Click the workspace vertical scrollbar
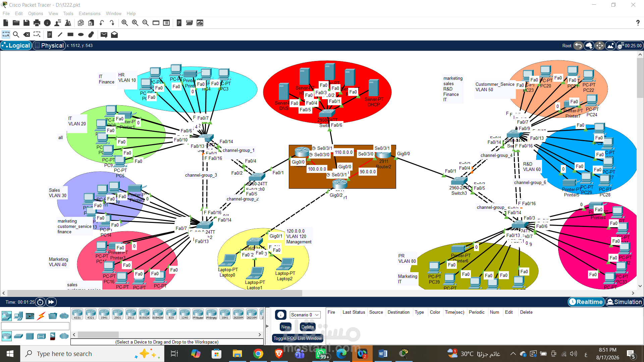Image resolution: width=644 pixels, height=362 pixels. click(640, 78)
